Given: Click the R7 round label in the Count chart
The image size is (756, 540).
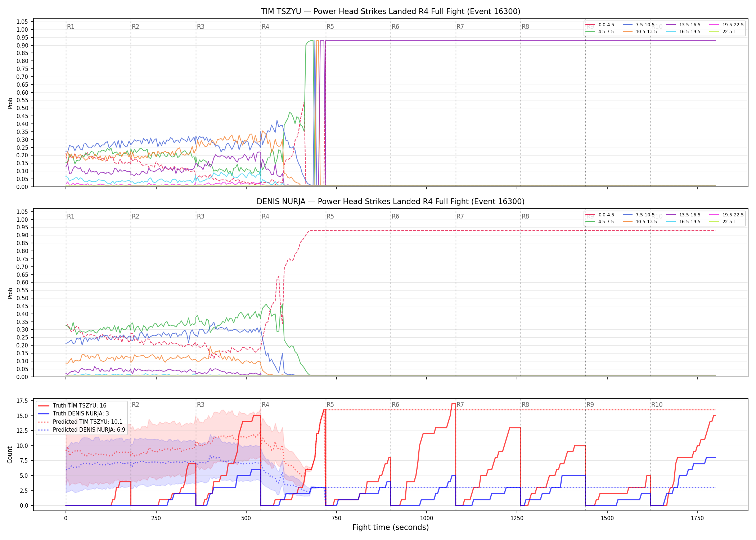Looking at the screenshot, I should (460, 405).
